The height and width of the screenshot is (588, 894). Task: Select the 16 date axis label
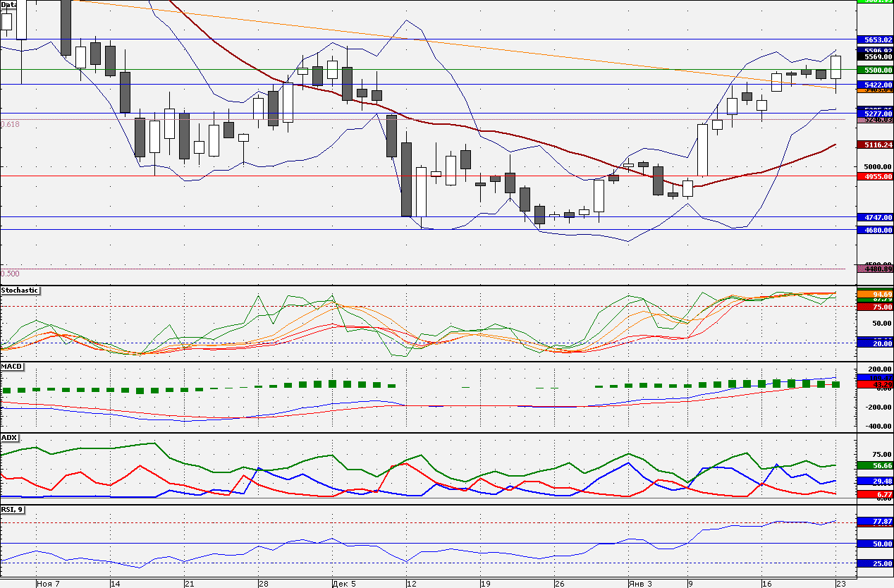[766, 584]
